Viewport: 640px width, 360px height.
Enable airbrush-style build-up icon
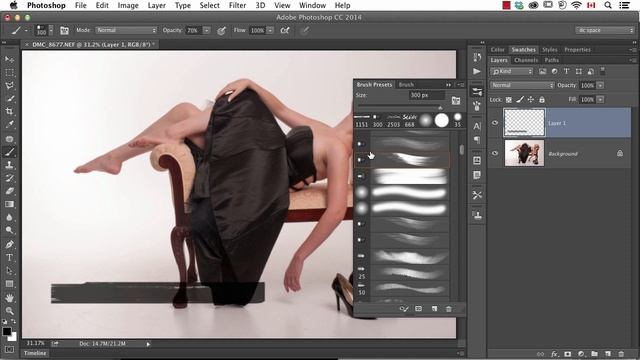[285, 31]
